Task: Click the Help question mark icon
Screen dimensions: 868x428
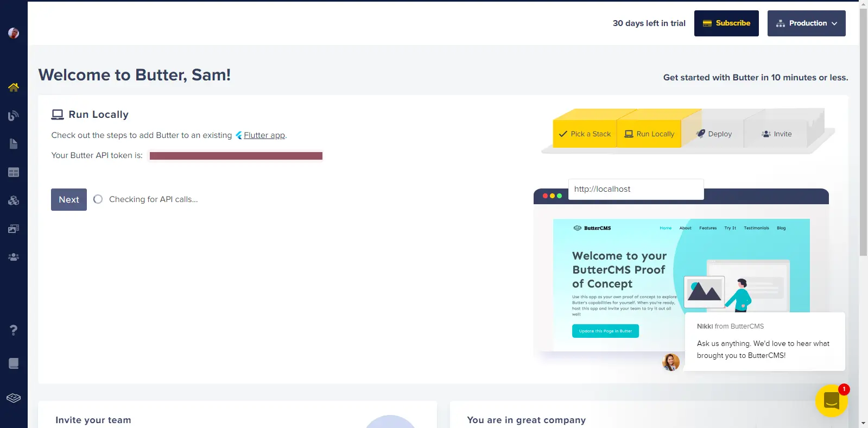Action: click(14, 330)
